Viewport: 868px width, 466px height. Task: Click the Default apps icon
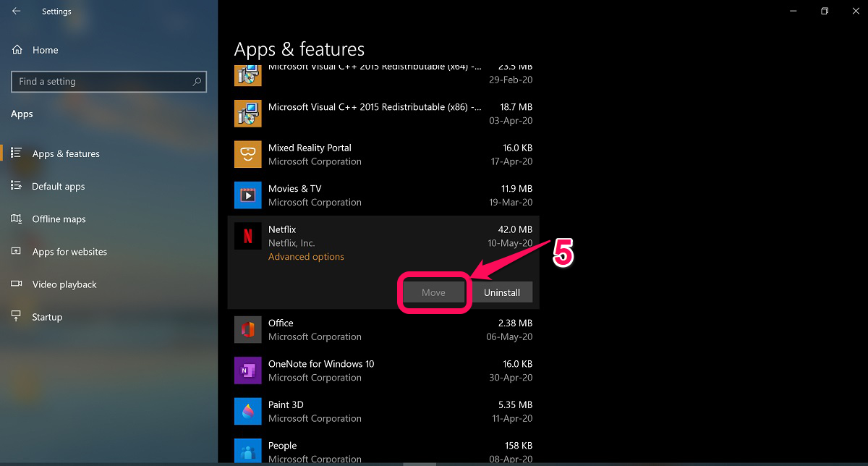point(17,186)
